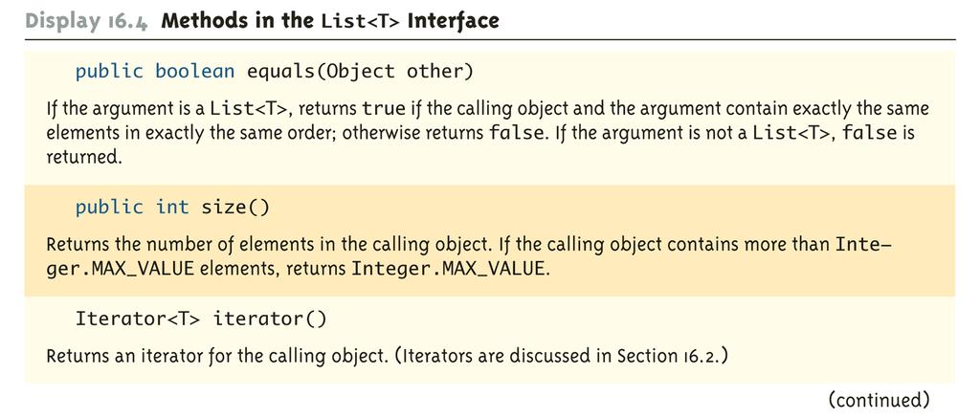
Task: Click the 'public int size()' signature
Action: (x=172, y=207)
